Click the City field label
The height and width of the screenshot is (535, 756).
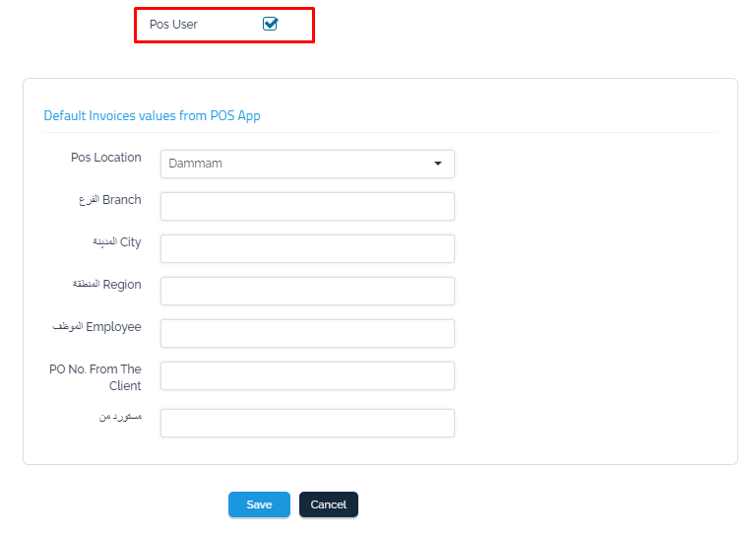(116, 242)
